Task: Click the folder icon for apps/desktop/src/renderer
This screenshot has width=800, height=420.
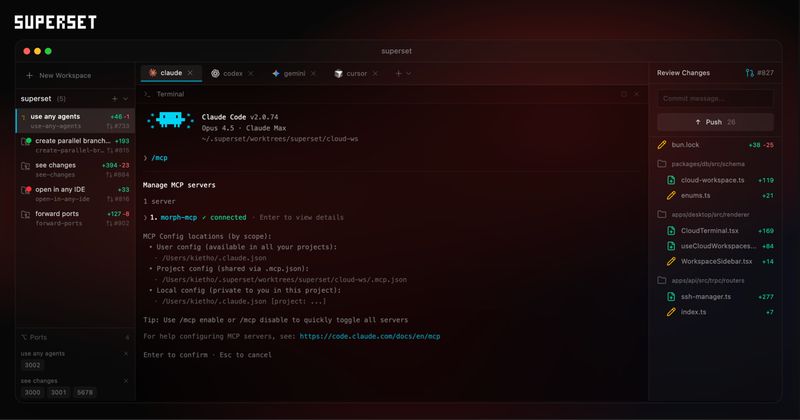Action: (662, 214)
